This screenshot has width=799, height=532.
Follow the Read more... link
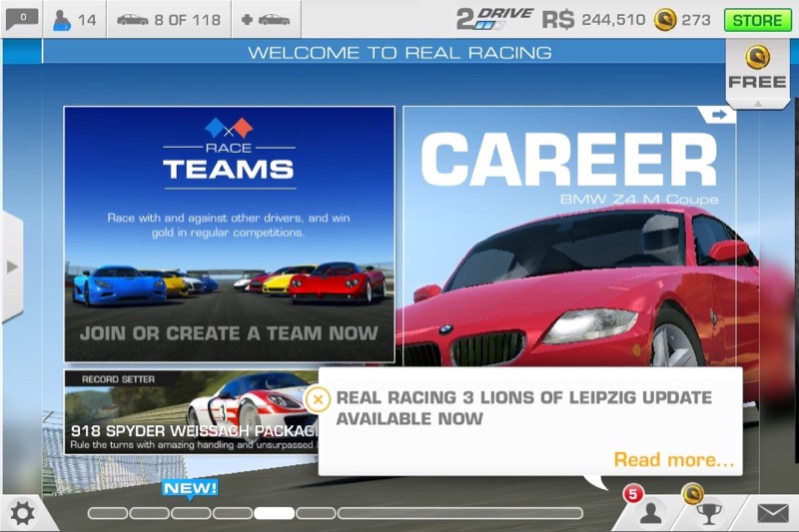tap(673, 460)
